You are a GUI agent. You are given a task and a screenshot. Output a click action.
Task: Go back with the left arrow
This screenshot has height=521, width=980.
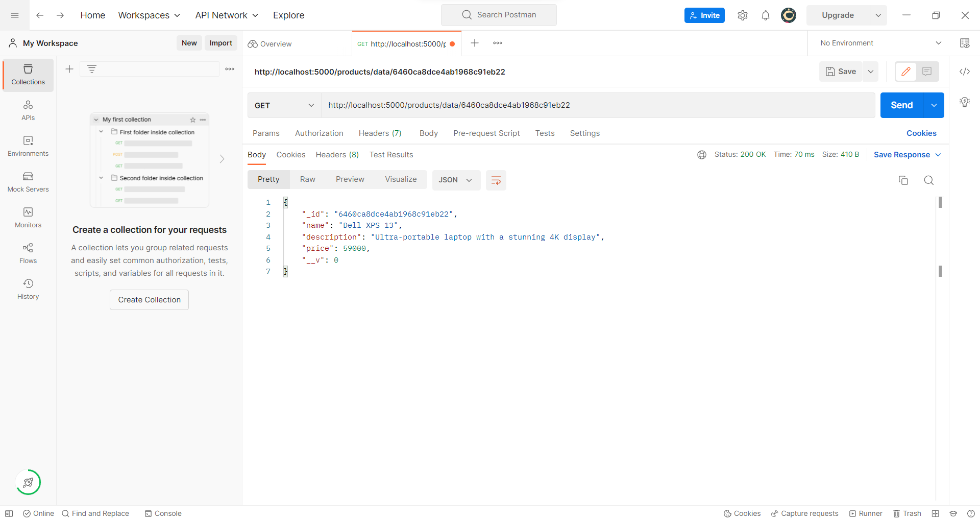click(40, 15)
